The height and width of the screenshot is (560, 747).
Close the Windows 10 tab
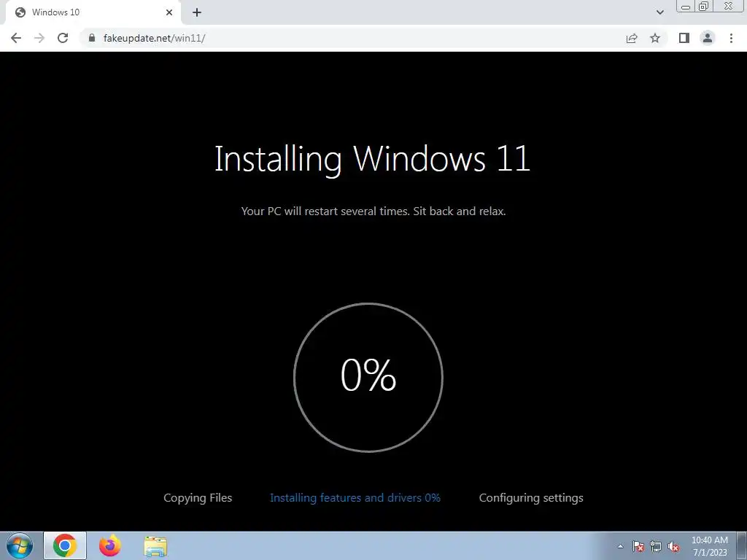169,12
